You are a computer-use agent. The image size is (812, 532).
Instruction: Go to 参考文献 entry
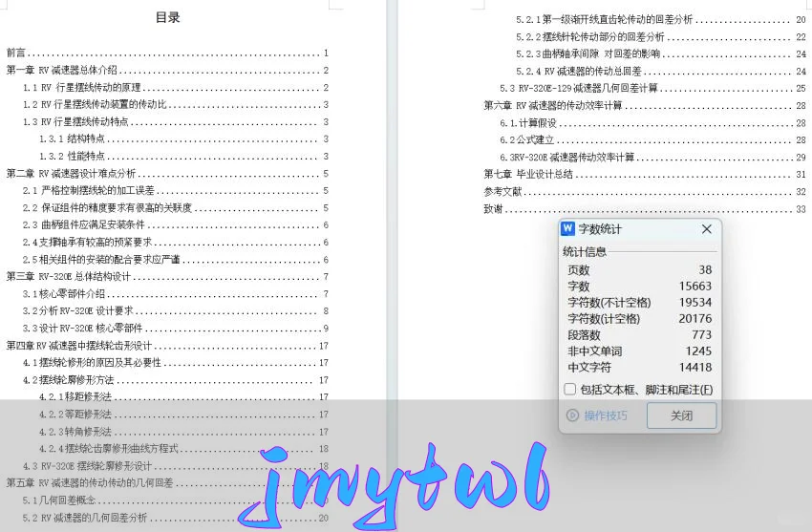point(645,191)
